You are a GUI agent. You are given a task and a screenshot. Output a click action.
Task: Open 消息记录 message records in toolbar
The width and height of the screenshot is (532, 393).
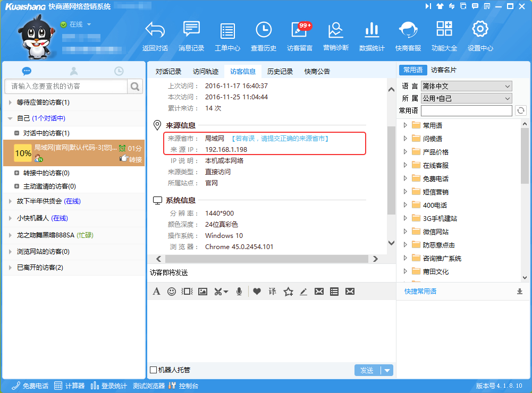[191, 36]
